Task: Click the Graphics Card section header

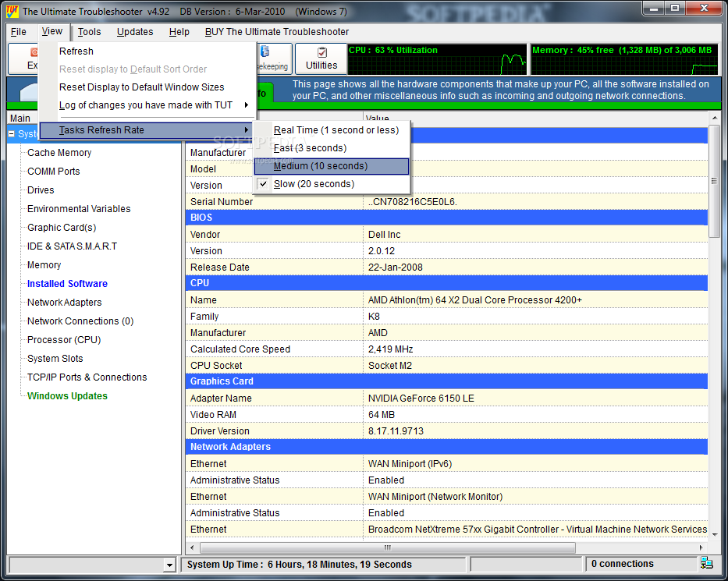Action: tap(446, 381)
